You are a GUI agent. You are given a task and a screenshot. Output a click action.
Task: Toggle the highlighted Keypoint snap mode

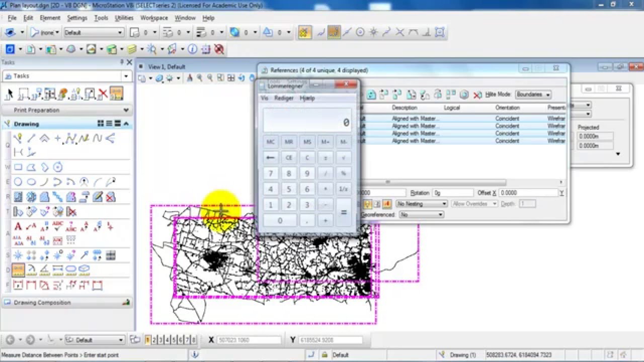(334, 32)
